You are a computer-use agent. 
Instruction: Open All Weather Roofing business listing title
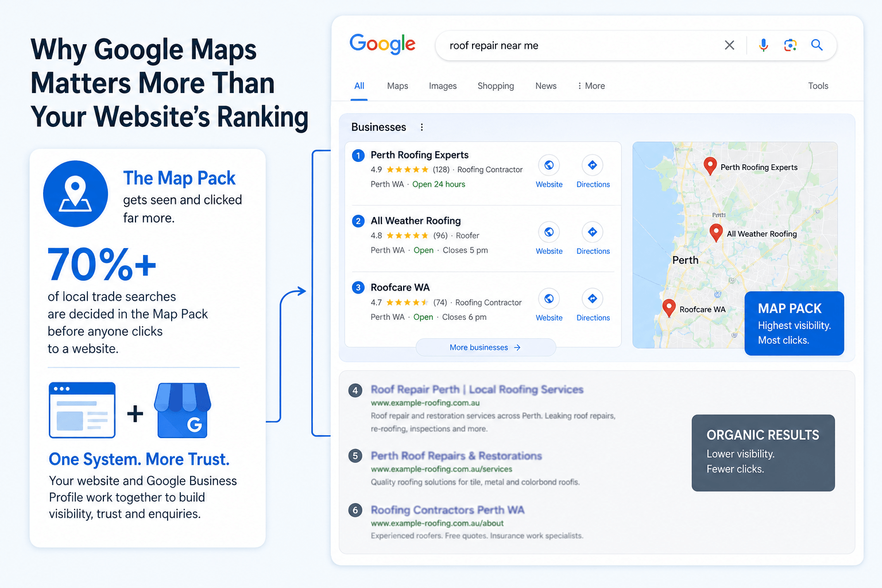click(x=416, y=221)
